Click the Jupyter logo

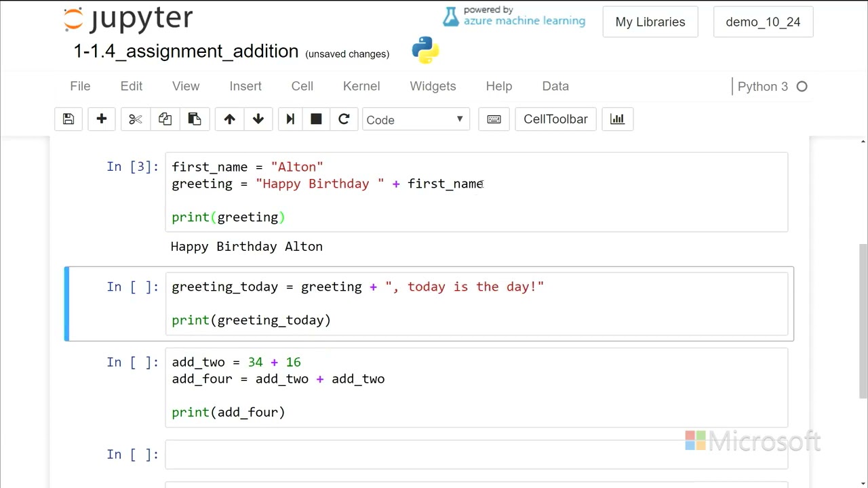pyautogui.click(x=128, y=19)
